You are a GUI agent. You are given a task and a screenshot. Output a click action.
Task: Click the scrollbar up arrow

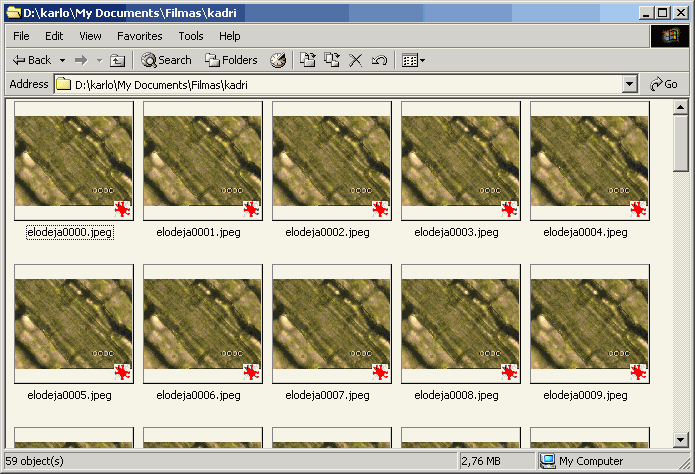[x=680, y=107]
